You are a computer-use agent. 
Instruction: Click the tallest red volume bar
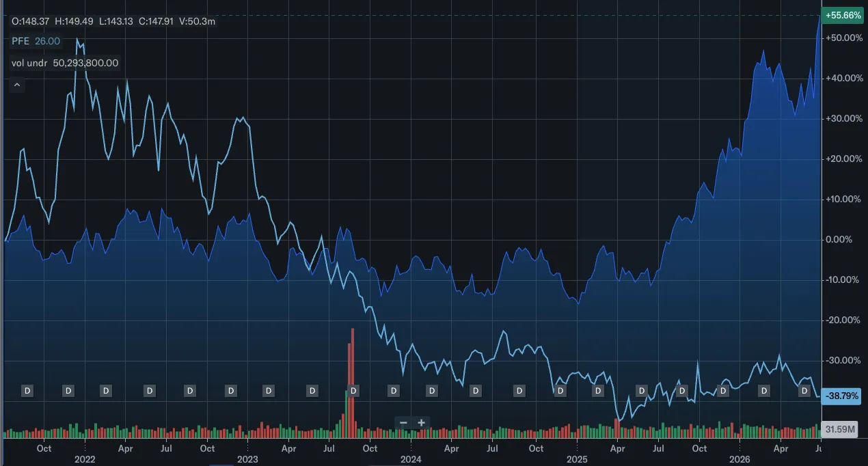click(353, 383)
